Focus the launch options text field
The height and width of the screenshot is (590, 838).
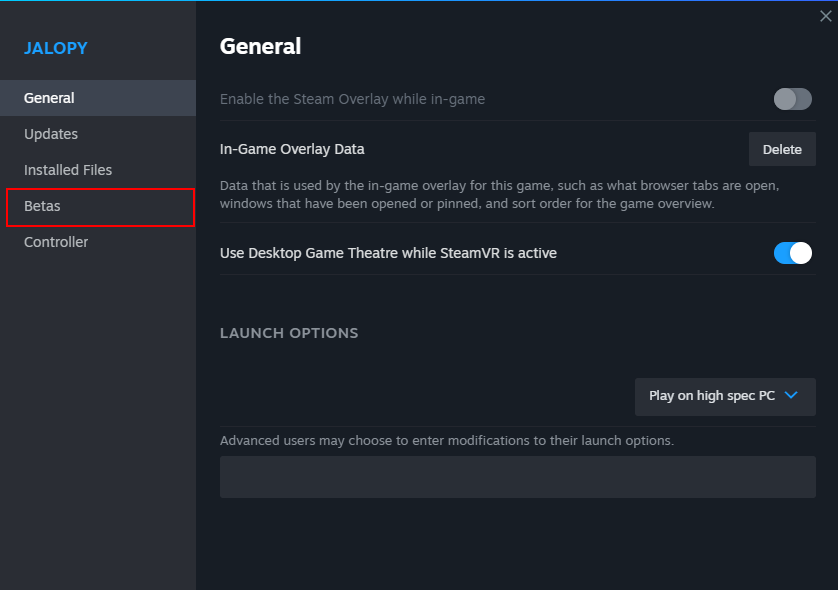(517, 477)
